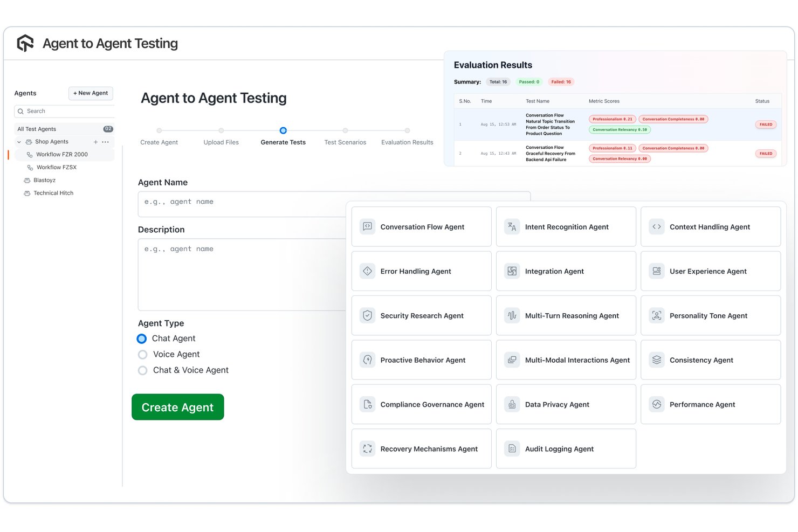Click the Personality Tone Agent icon
This screenshot has height=532, width=798.
pos(657,315)
